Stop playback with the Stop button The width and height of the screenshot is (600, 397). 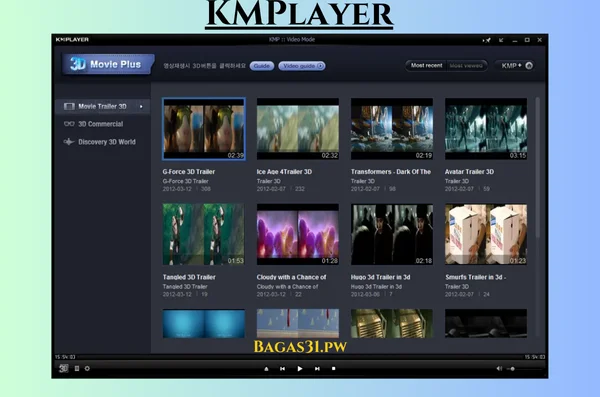click(x=333, y=369)
